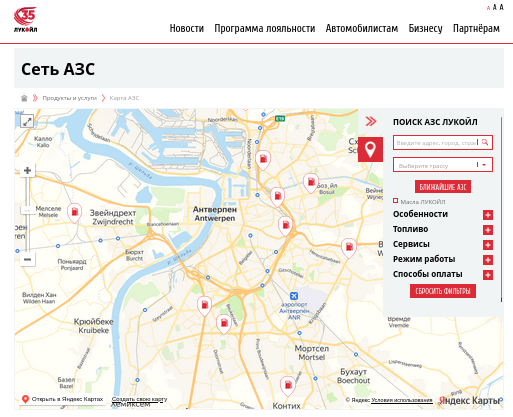Viewport: 513px width, 417px height.
Task: Open the Выберите трассу dropdown
Action: click(443, 165)
